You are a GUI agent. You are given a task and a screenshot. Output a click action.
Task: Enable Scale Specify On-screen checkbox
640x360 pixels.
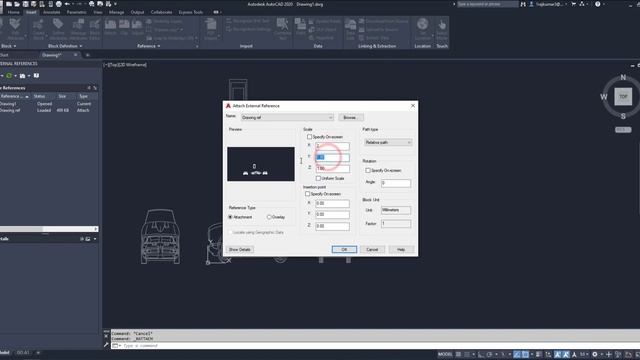(x=309, y=137)
